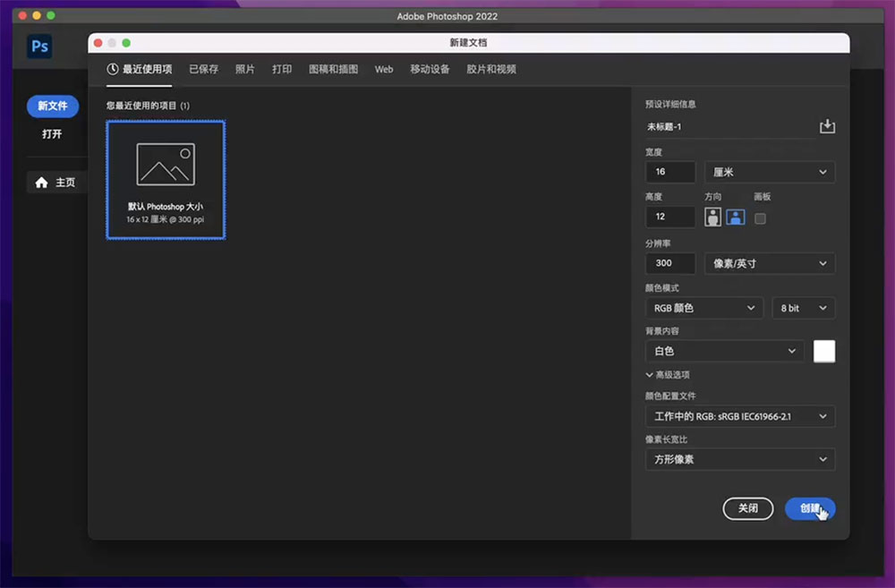
Task: Collapse the 高级选项 advanced options section
Action: [x=668, y=374]
